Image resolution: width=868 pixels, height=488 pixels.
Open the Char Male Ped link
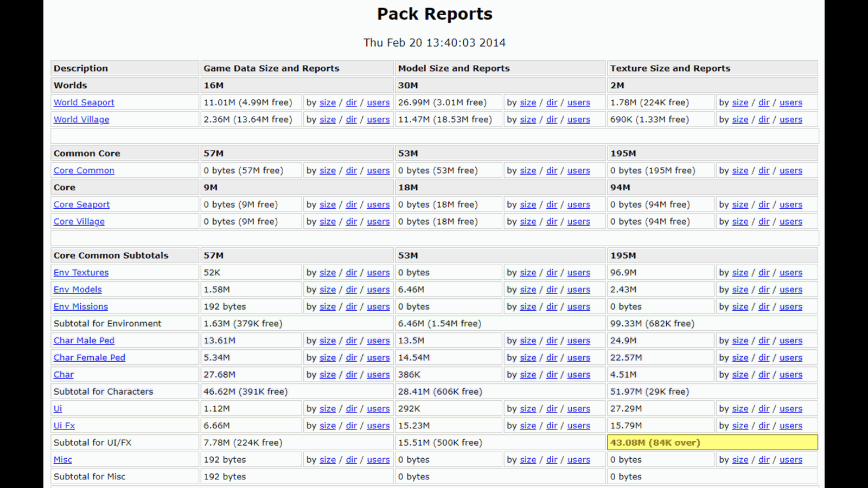click(x=84, y=341)
